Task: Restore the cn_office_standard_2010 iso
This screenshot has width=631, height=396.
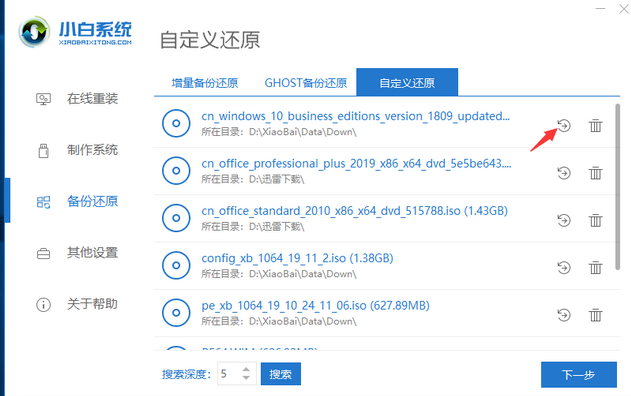Action: 564,220
